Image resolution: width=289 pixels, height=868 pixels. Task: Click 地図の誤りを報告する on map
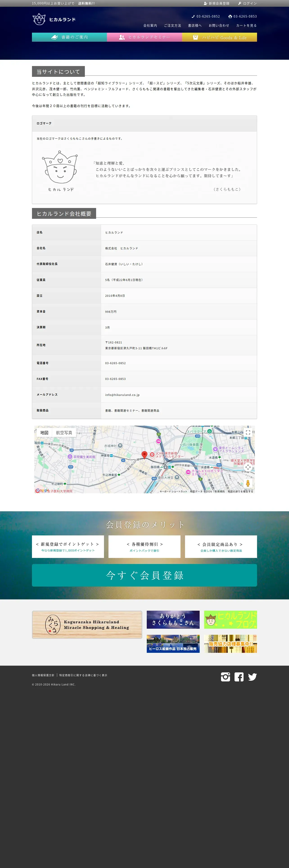240,491
